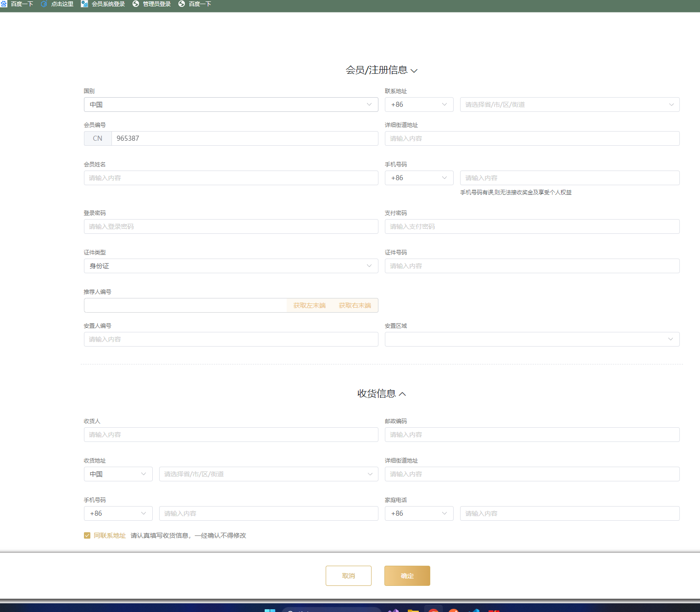Focus the shipping 详细街道地址 input field

point(532,474)
